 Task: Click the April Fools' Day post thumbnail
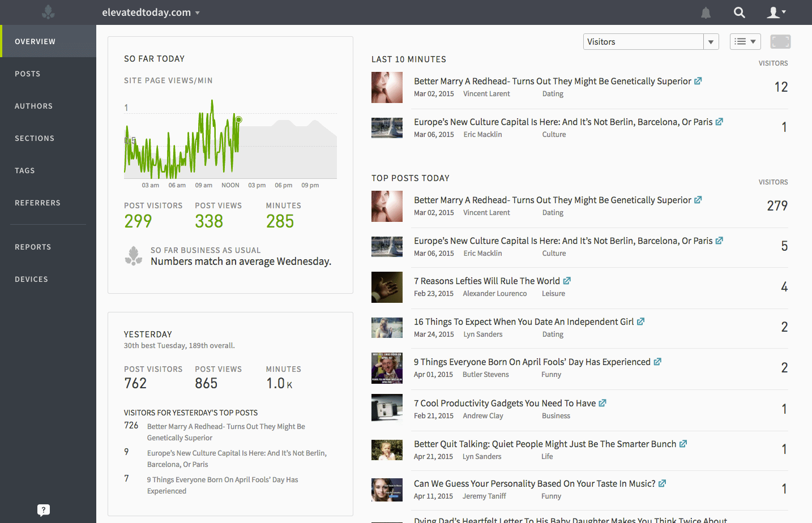(387, 368)
